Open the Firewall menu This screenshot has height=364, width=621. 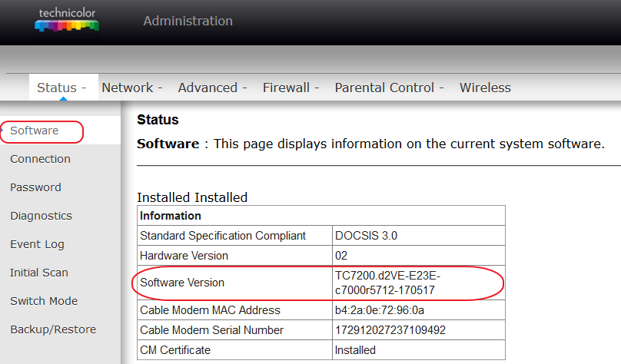click(x=291, y=88)
